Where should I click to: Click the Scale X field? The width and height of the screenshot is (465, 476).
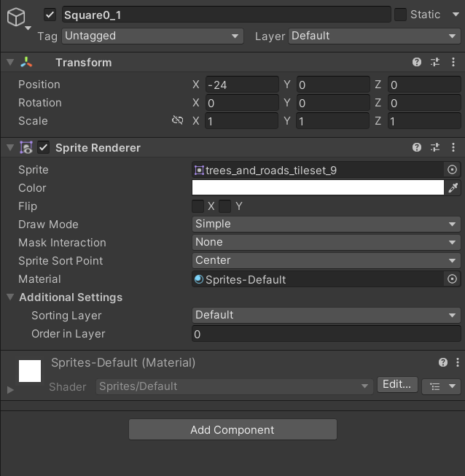pyautogui.click(x=242, y=121)
